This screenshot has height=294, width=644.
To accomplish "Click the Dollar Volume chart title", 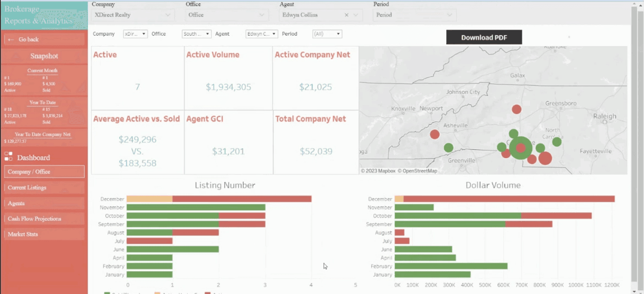I will tap(493, 185).
